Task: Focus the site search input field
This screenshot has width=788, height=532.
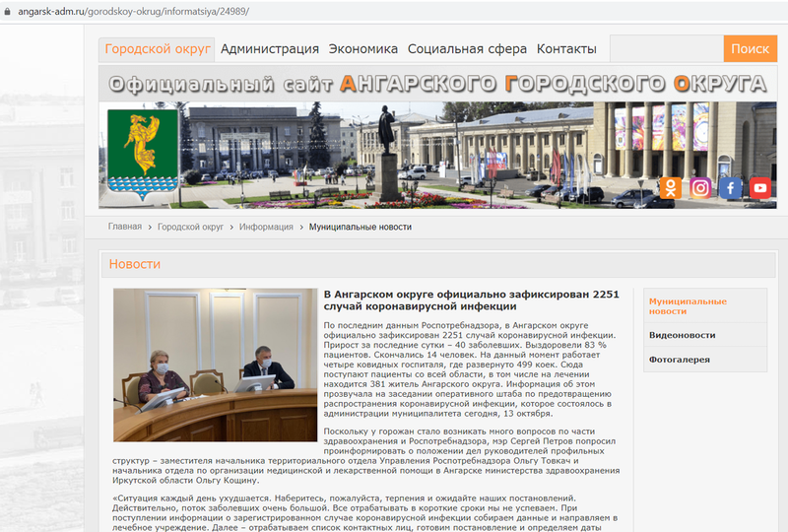Action: point(667,49)
